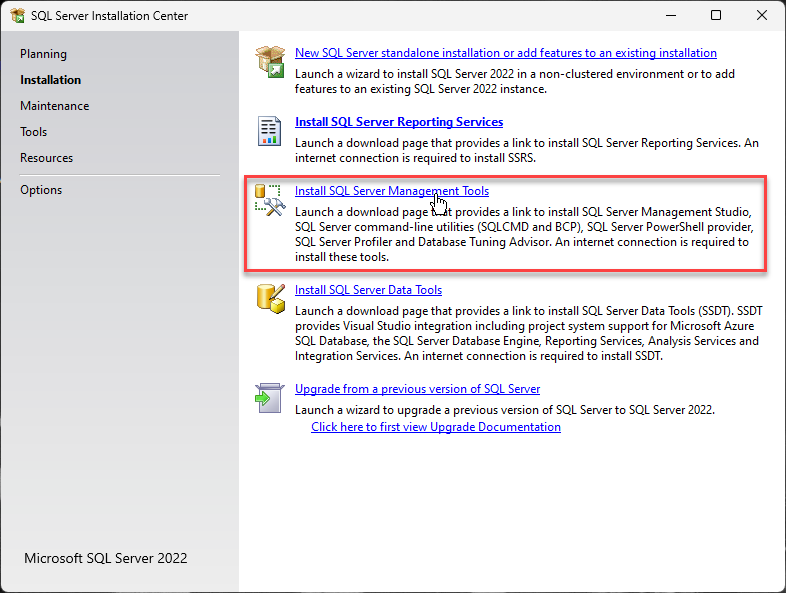This screenshot has height=593, width=786.
Task: Open the first view Upgrade Documentation link
Action: coord(435,427)
